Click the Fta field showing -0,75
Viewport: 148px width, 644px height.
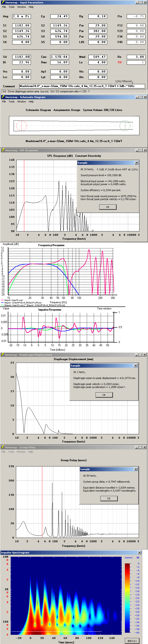(x=136, y=17)
